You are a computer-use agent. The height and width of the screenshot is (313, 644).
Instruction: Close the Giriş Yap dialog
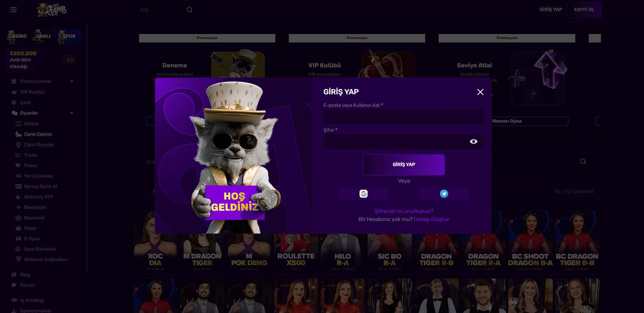pos(480,92)
